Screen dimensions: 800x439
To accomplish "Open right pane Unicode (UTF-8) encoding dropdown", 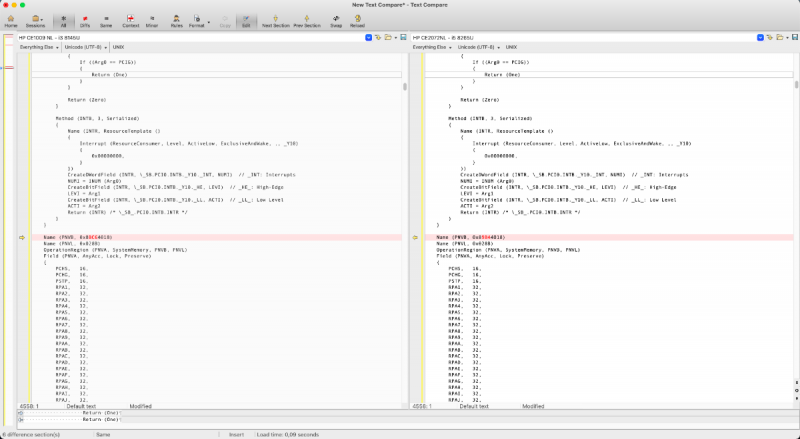I will tap(480, 47).
